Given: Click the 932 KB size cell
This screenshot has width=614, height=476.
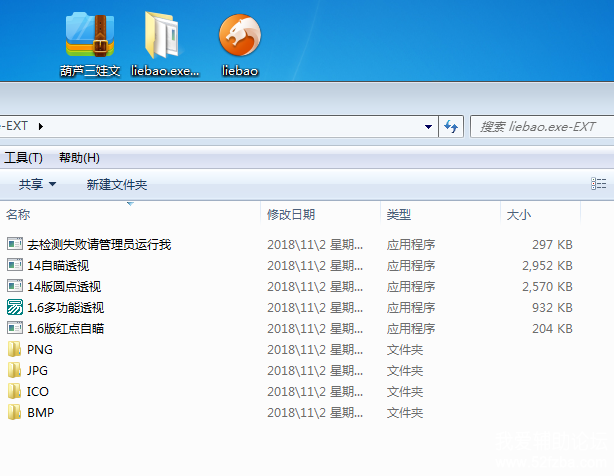Looking at the screenshot, I should [552, 308].
